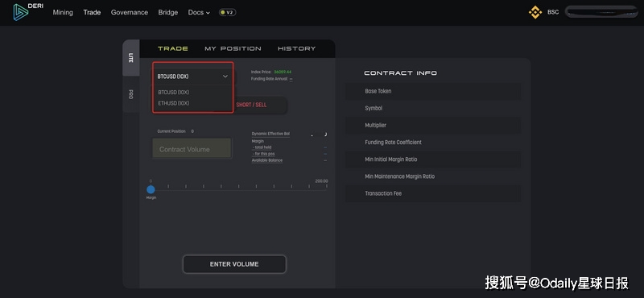Click the Multiplier row
644x298 pixels.
[x=433, y=126]
